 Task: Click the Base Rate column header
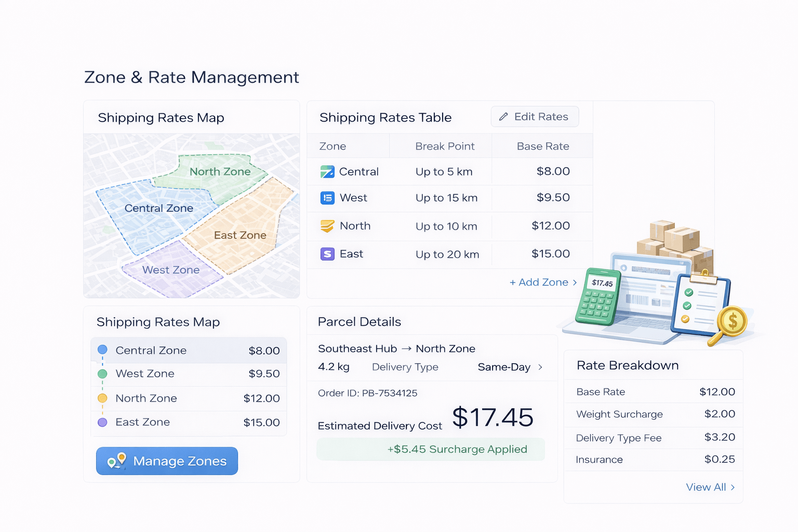tap(543, 146)
